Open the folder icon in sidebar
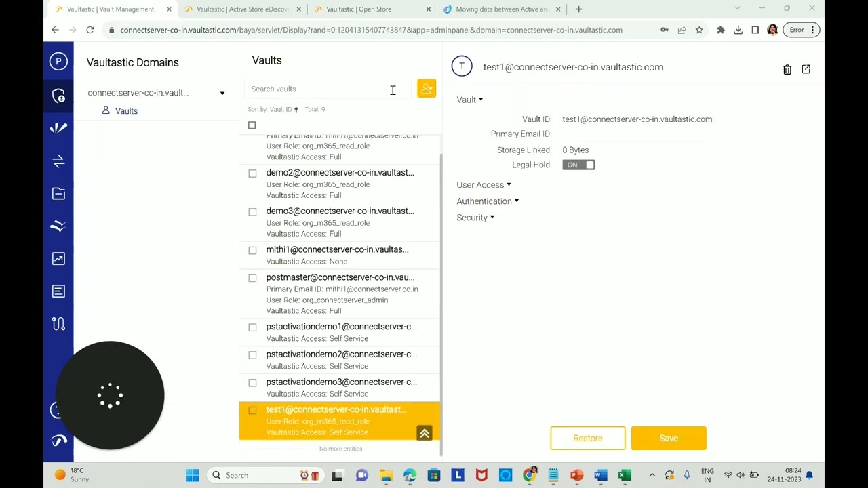 [58, 194]
